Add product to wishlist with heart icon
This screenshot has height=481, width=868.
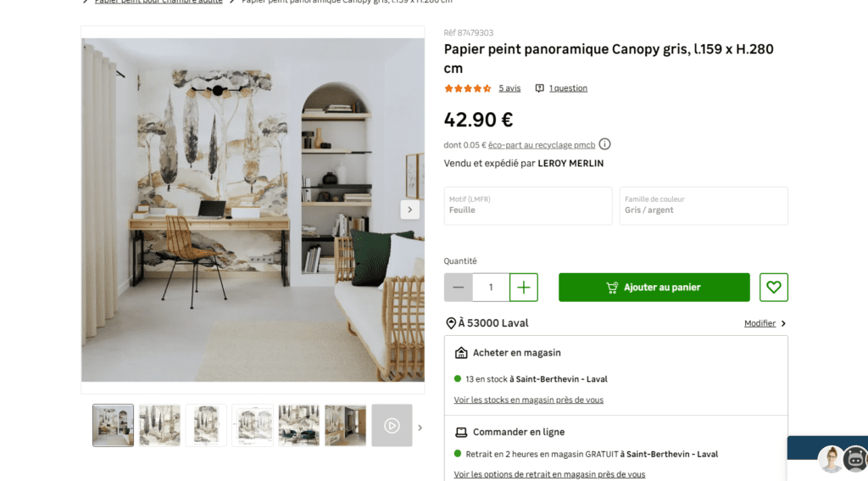[773, 287]
